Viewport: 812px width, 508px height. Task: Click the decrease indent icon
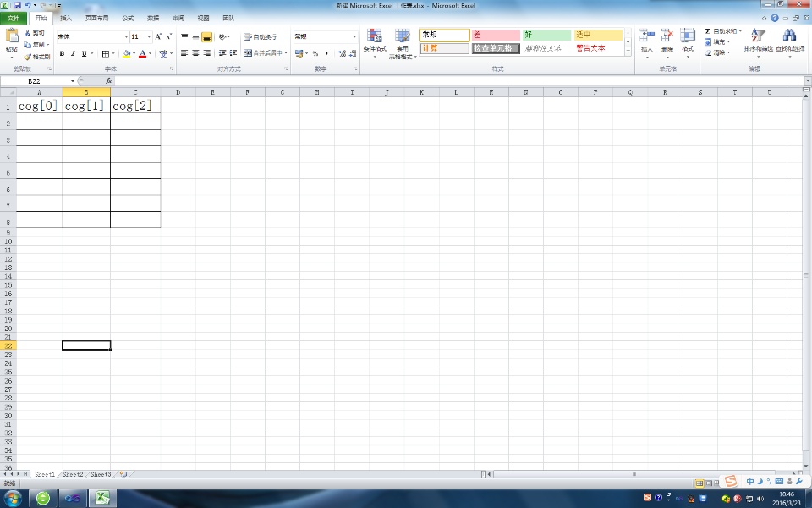point(222,52)
